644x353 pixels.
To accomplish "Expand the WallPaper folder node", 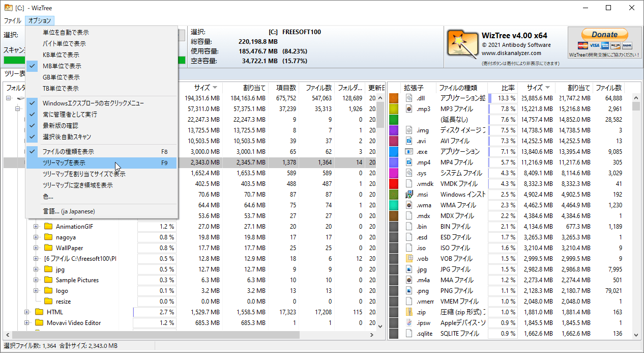I will pos(36,248).
